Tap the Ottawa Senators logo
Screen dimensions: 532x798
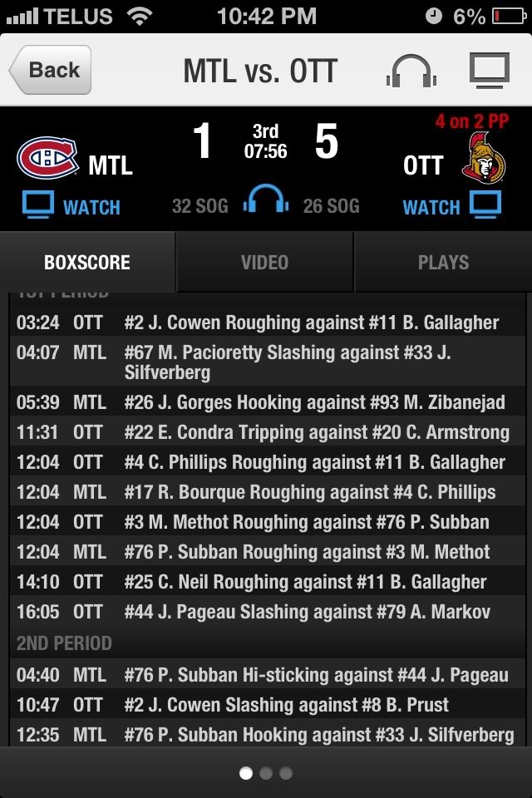click(483, 158)
